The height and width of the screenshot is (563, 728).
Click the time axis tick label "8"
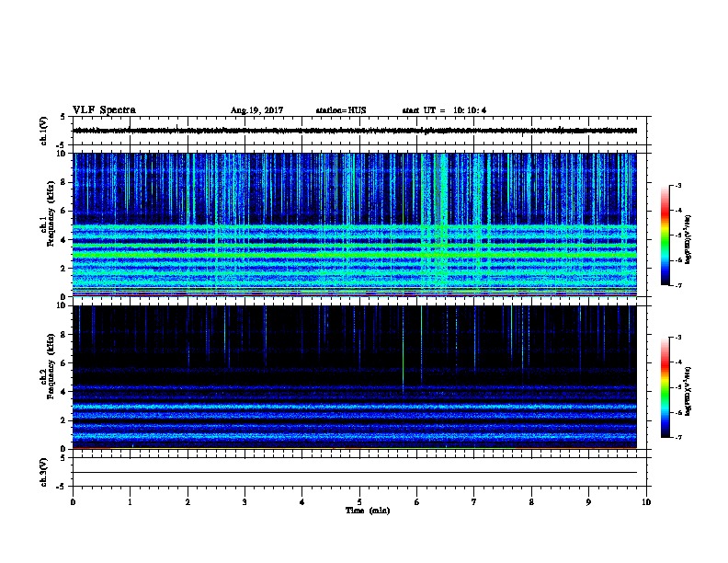531,502
